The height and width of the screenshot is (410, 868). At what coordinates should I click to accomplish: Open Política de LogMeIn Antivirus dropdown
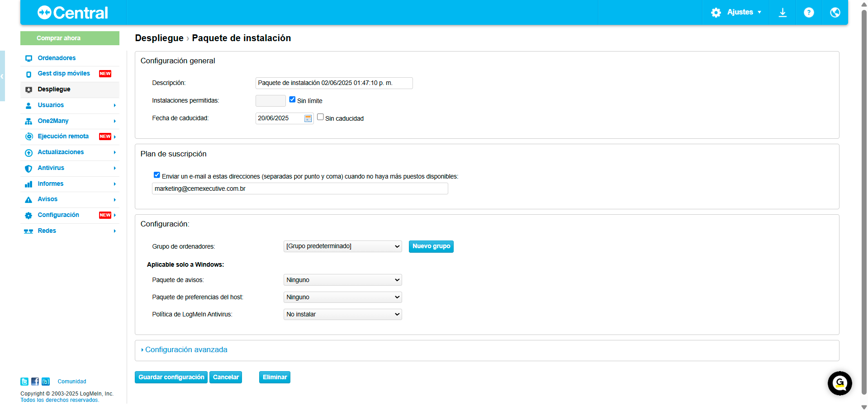(x=342, y=314)
